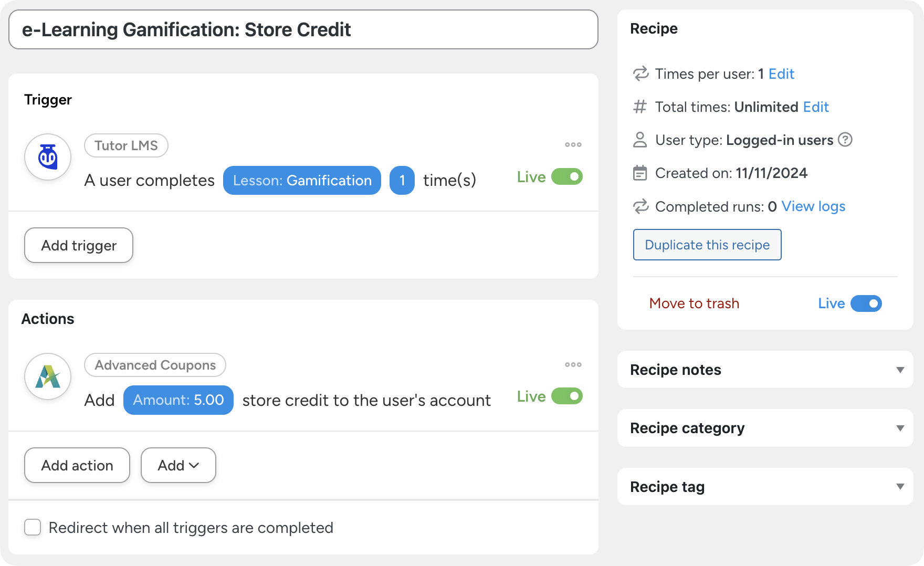Click the Add action button
The height and width of the screenshot is (566, 924).
pyautogui.click(x=77, y=465)
